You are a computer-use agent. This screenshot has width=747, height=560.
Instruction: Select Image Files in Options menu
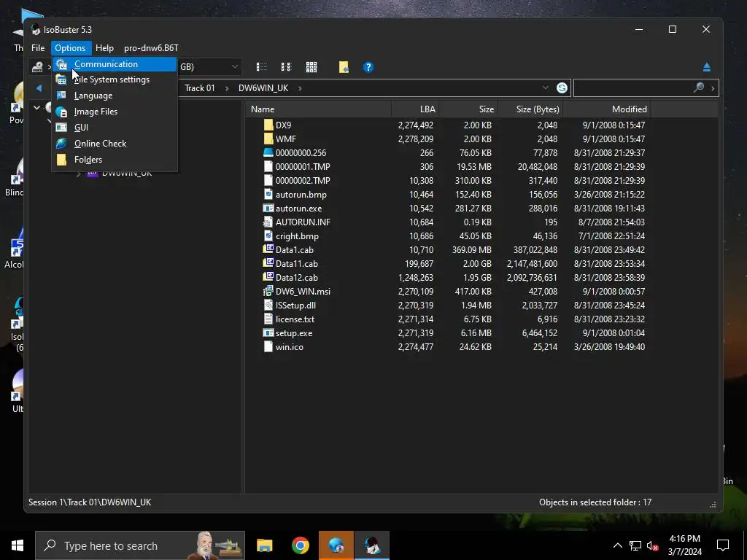[115, 112]
